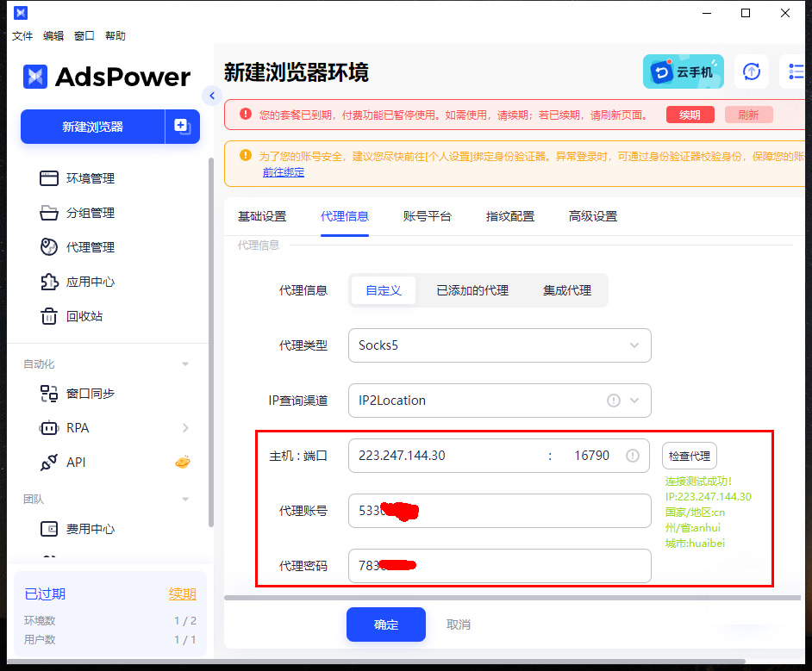812x671 pixels.
Task: Collapse the 团队 sidebar section
Action: click(x=184, y=500)
